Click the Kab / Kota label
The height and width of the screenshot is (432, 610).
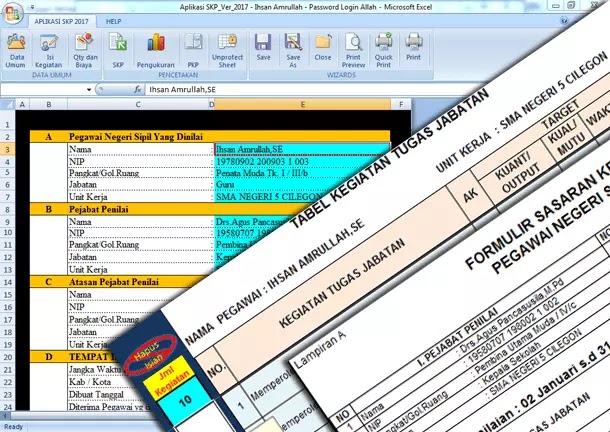(90, 382)
